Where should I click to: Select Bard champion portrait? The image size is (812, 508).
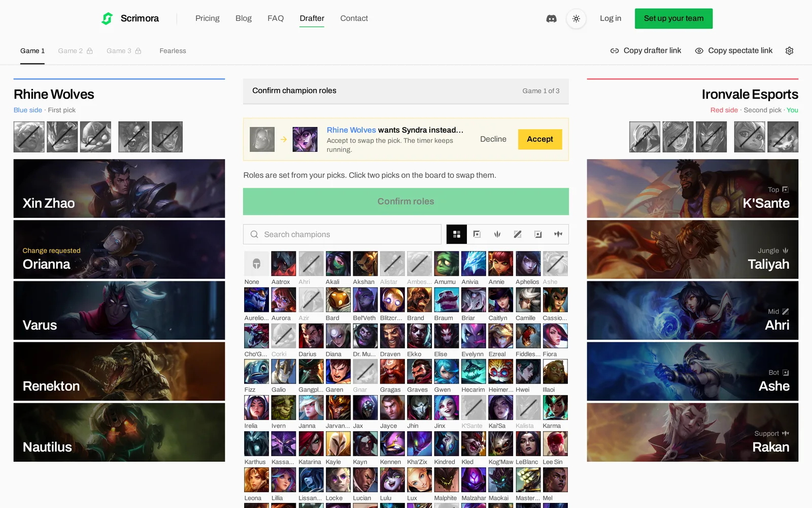[338, 300]
